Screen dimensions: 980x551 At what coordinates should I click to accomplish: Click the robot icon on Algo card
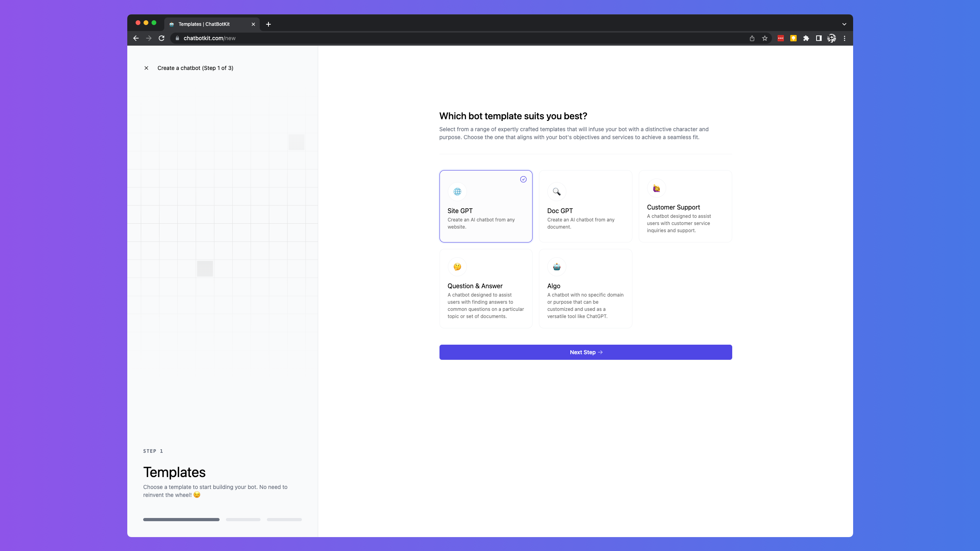click(x=557, y=267)
